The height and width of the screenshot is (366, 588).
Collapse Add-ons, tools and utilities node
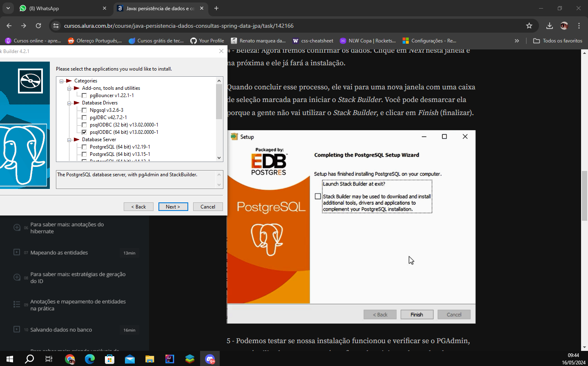[69, 88]
